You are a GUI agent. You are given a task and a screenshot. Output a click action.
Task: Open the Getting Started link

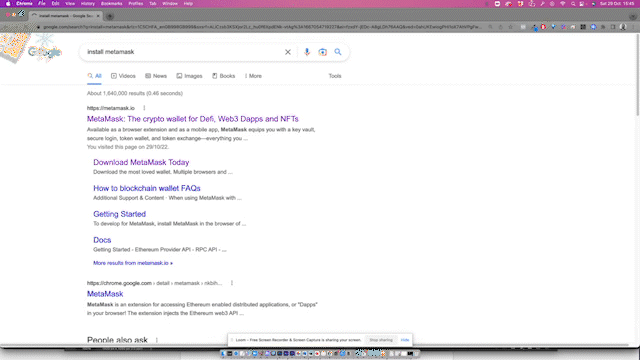click(119, 214)
